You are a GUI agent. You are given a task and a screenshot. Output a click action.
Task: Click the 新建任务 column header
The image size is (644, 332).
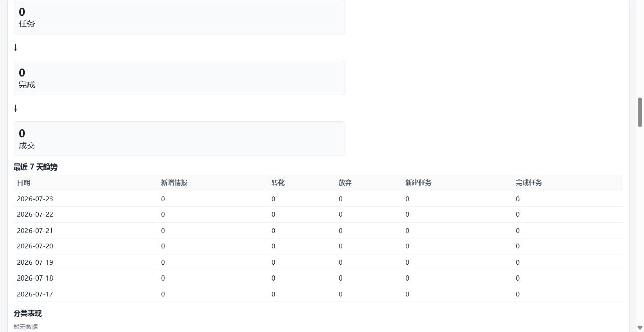click(418, 183)
